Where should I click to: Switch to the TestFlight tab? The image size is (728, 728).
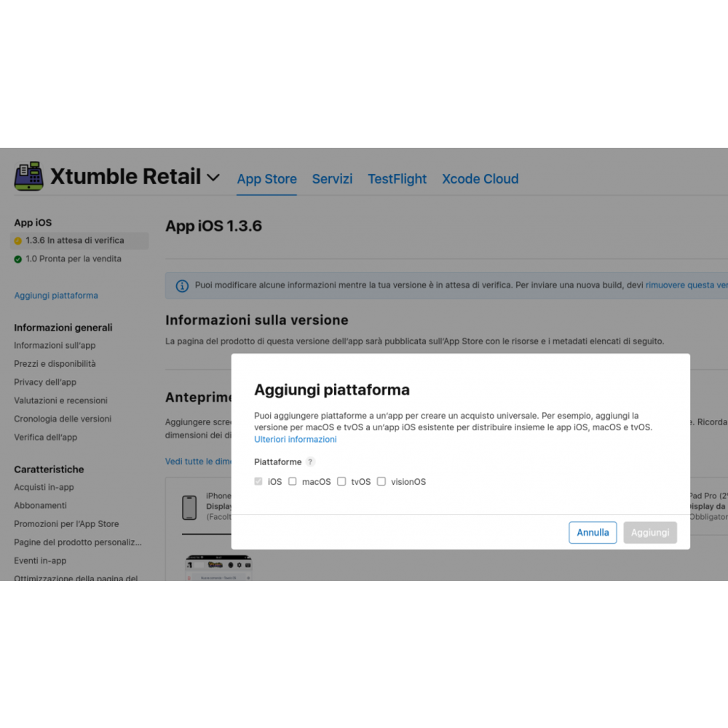pos(397,179)
